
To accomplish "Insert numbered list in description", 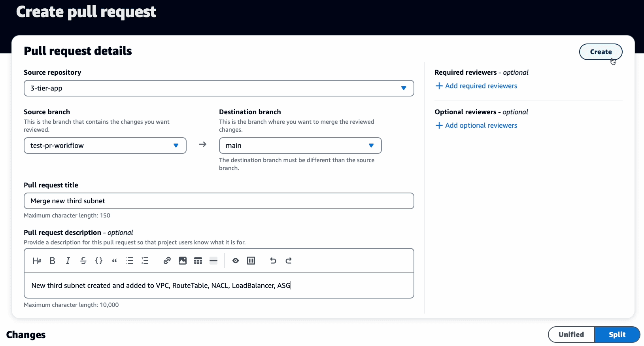I will coord(145,261).
